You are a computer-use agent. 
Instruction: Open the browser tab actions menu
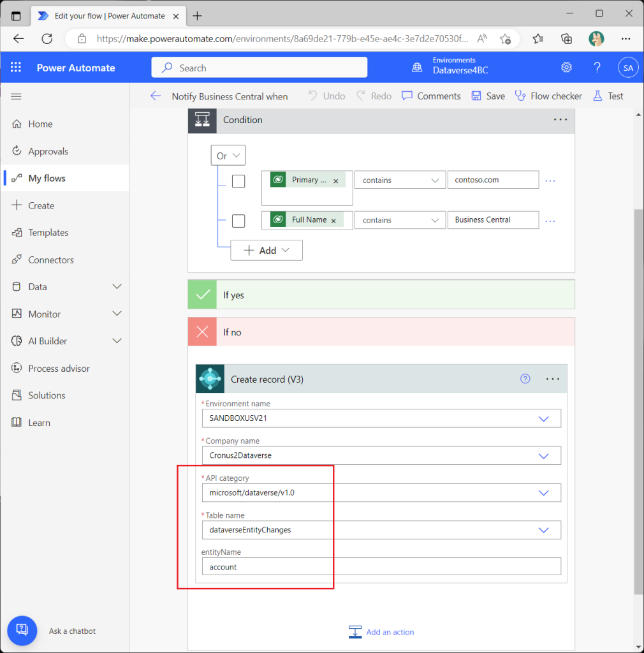pos(16,16)
